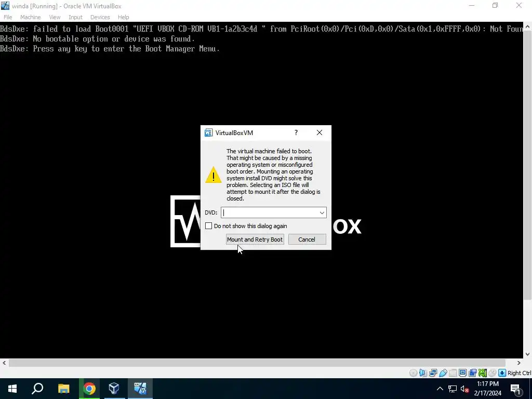
Task: Open the Devices menu
Action: 100,17
